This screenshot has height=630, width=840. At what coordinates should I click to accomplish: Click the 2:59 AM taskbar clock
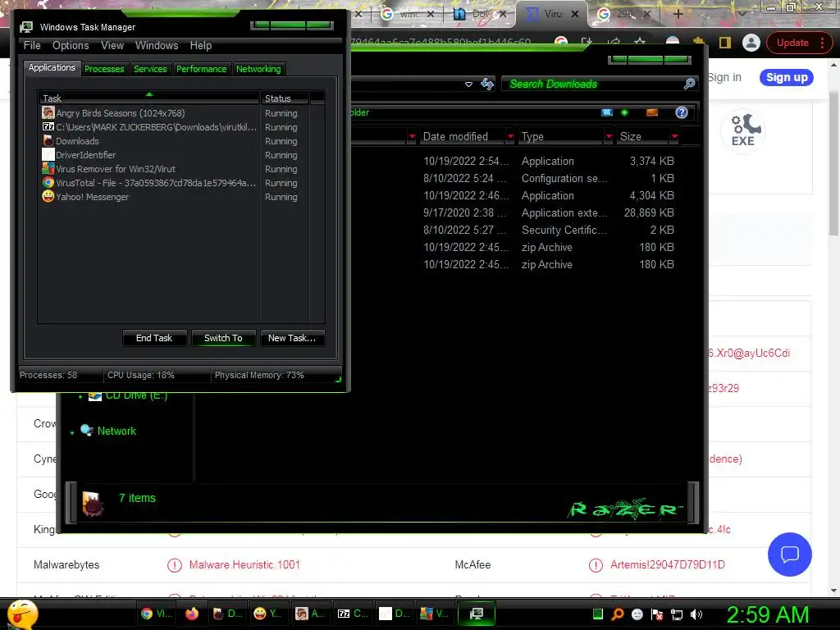coord(767,614)
